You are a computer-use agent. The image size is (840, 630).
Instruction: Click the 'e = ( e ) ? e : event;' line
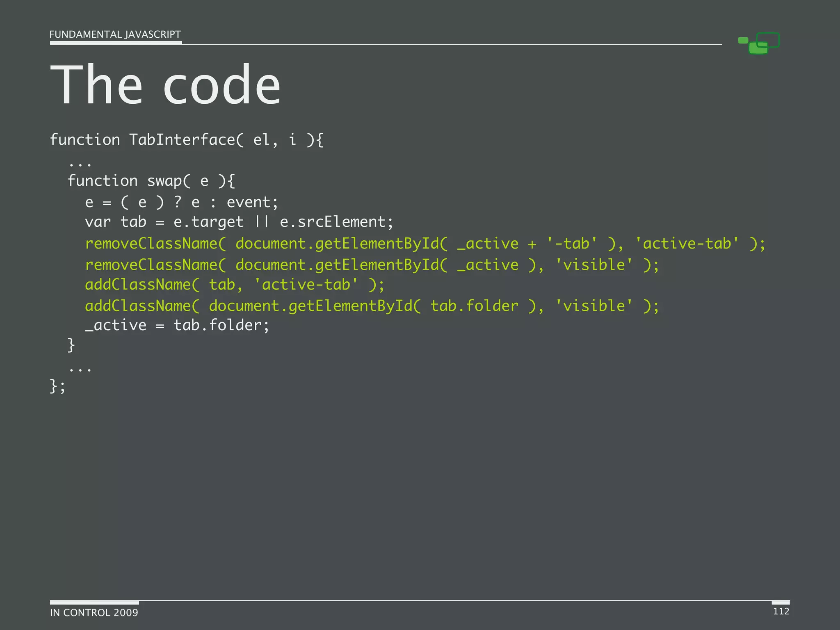click(x=181, y=202)
